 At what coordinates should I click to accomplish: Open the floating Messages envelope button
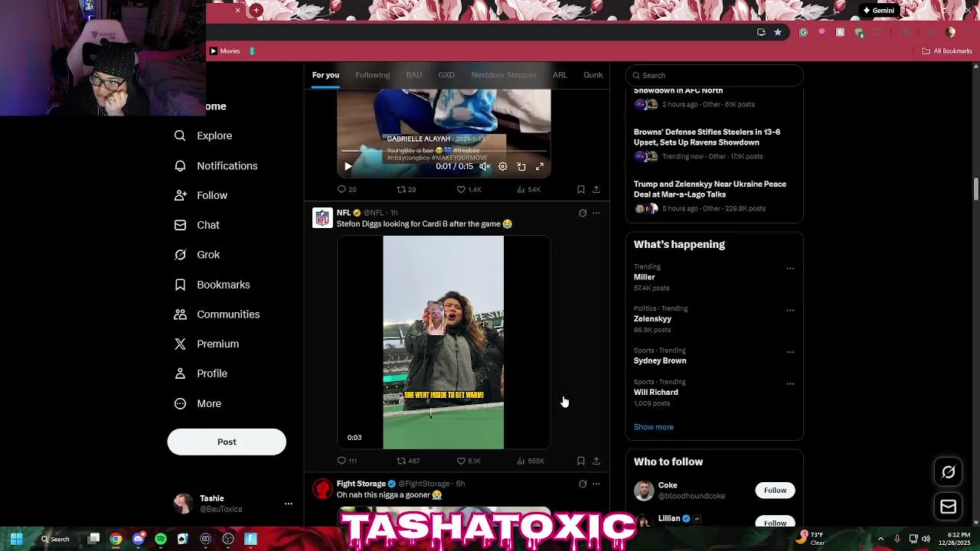(948, 507)
